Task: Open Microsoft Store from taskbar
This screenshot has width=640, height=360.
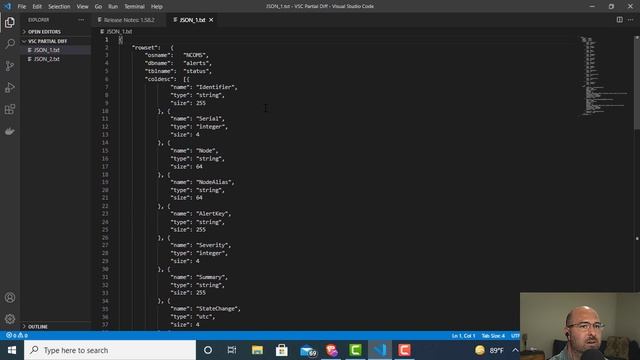Action: (x=282, y=350)
